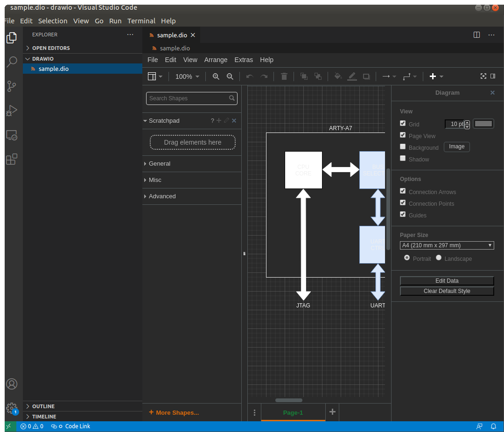The height and width of the screenshot is (432, 504).
Task: Open the 100% zoom level dropdown
Action: [x=187, y=77]
